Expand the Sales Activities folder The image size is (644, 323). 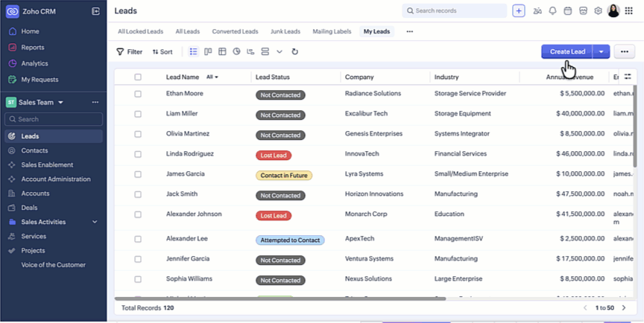click(x=95, y=222)
